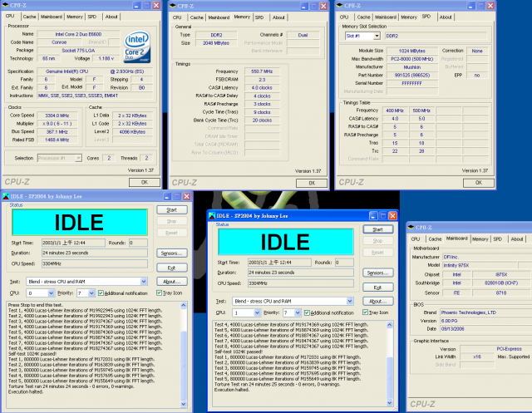Click the Intel Core 2 Duo logo

(x=137, y=47)
